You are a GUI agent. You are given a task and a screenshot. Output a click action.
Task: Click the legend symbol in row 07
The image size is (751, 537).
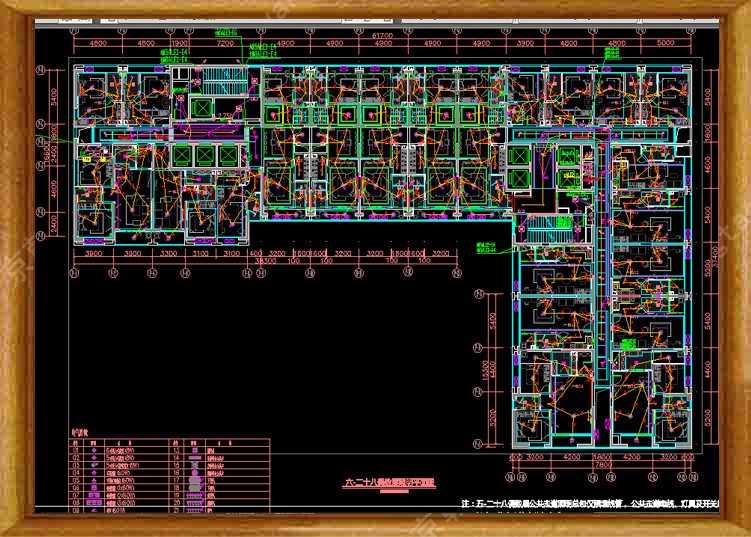coord(92,493)
